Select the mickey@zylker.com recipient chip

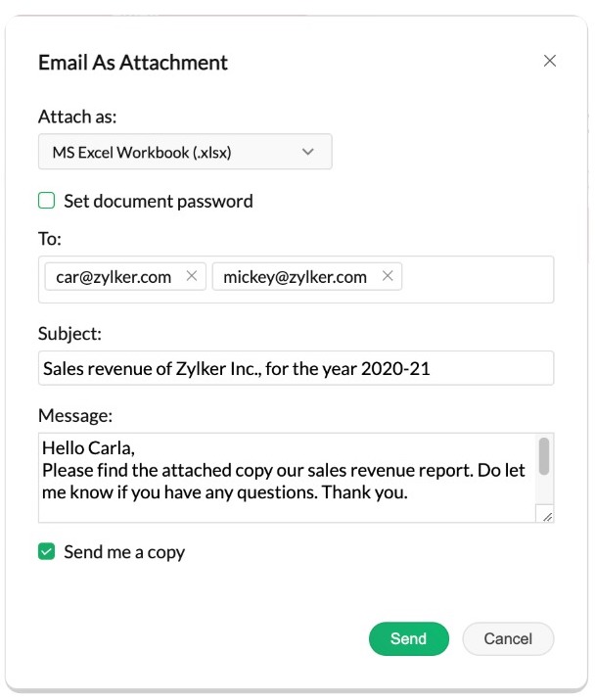[x=295, y=277]
